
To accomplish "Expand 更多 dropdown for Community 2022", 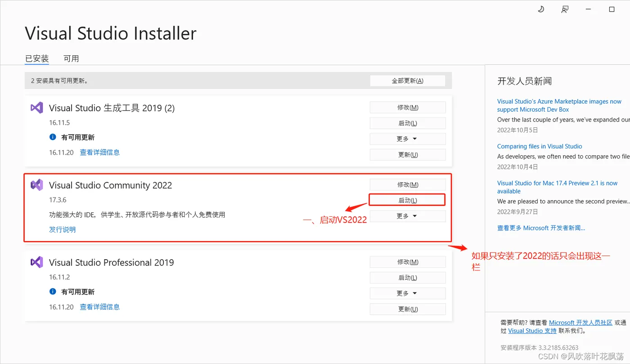I will point(408,216).
